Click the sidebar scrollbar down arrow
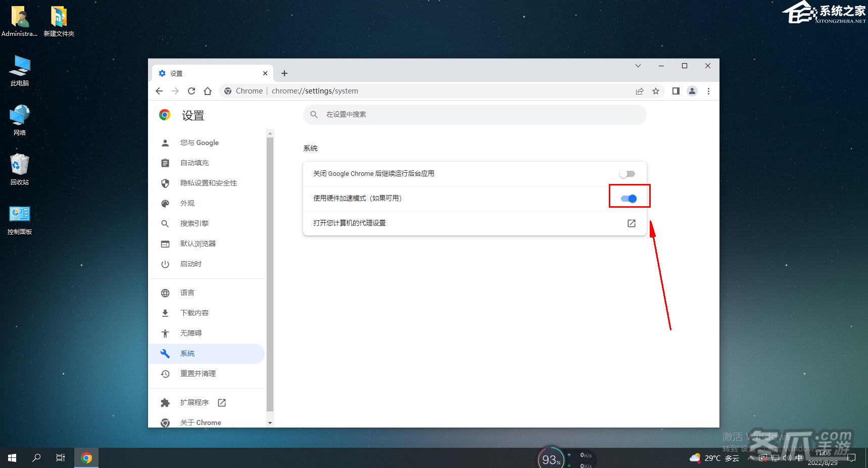This screenshot has width=868, height=468. tap(270, 423)
